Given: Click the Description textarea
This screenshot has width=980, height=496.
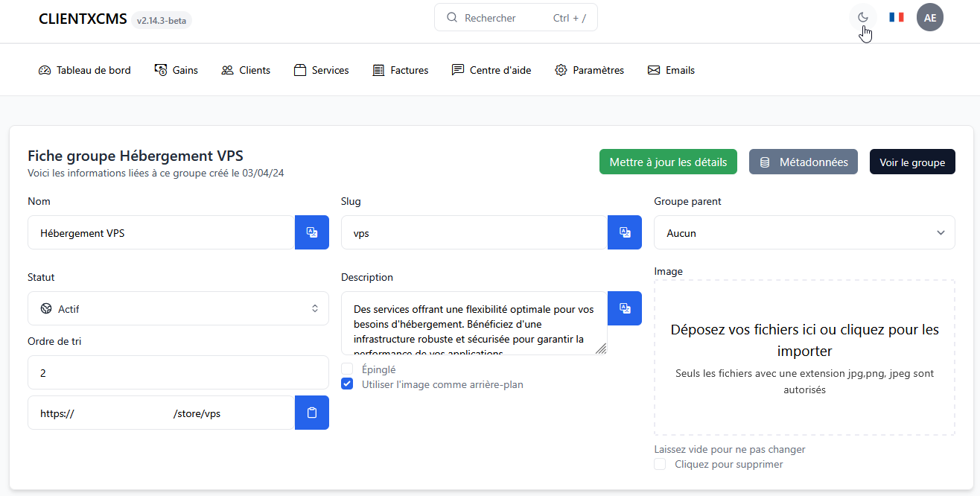Looking at the screenshot, I should [474, 323].
